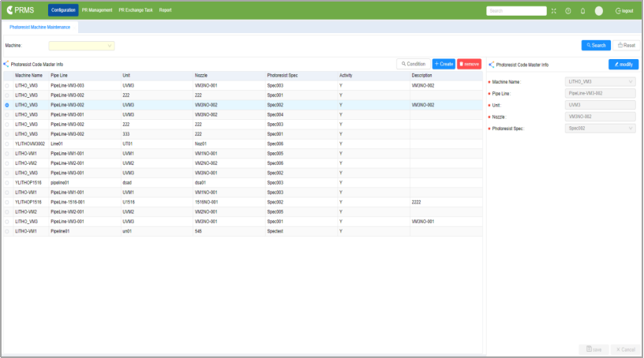Select radio for YLITHOVM3002 row
Image resolution: width=644 pixels, height=358 pixels.
(7, 144)
